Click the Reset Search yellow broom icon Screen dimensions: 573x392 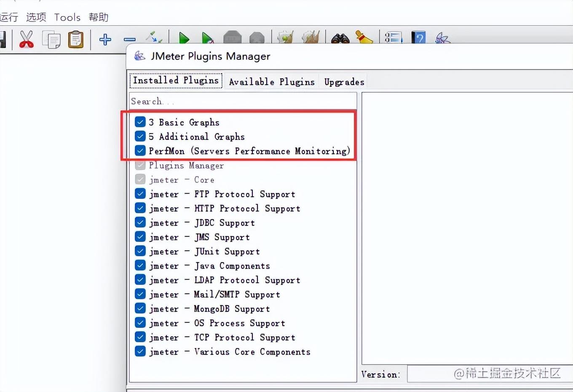(x=364, y=37)
